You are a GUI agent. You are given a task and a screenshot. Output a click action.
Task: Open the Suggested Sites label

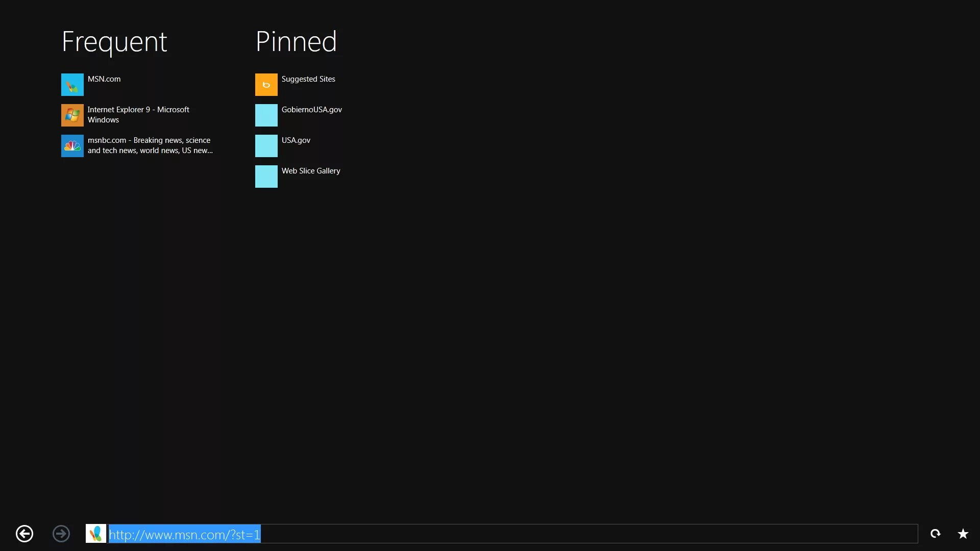[x=308, y=79]
